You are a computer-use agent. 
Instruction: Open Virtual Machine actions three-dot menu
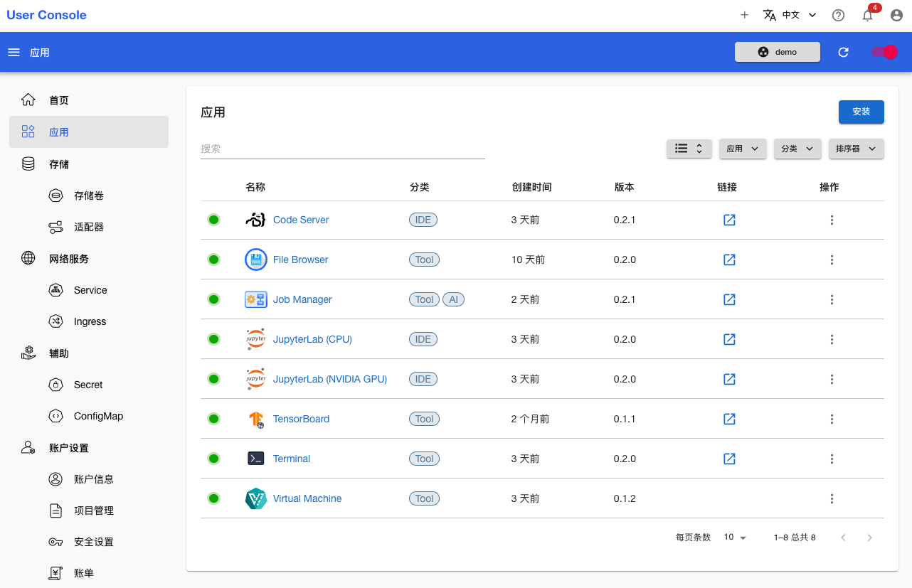(x=832, y=498)
